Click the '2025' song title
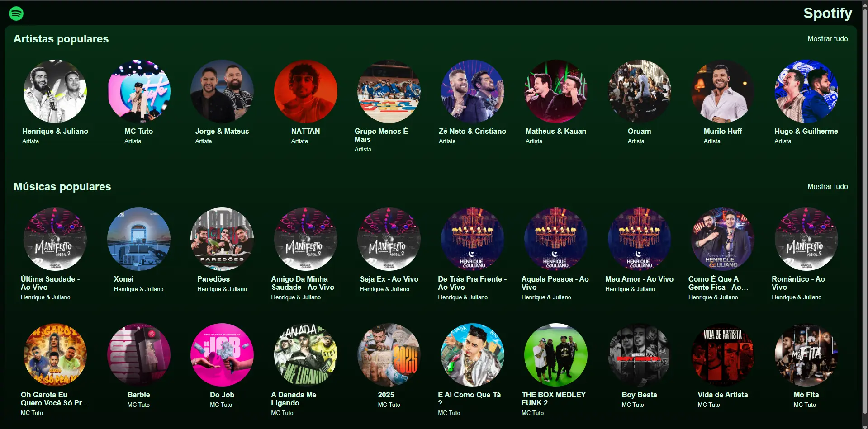Image resolution: width=868 pixels, height=429 pixels. click(386, 395)
